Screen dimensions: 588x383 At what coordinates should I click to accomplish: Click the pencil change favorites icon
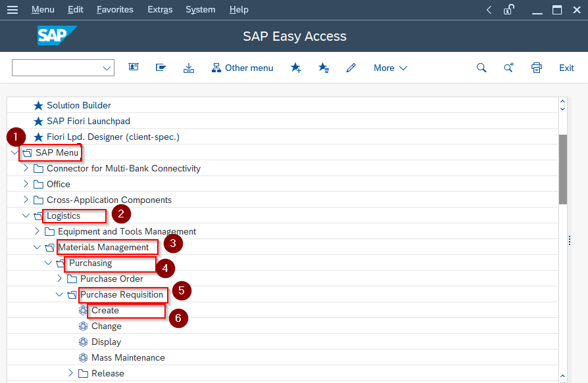[x=351, y=68]
